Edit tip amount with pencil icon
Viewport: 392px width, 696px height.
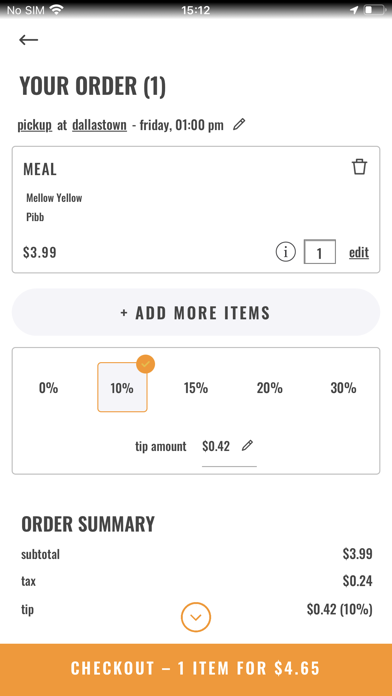pyautogui.click(x=247, y=445)
